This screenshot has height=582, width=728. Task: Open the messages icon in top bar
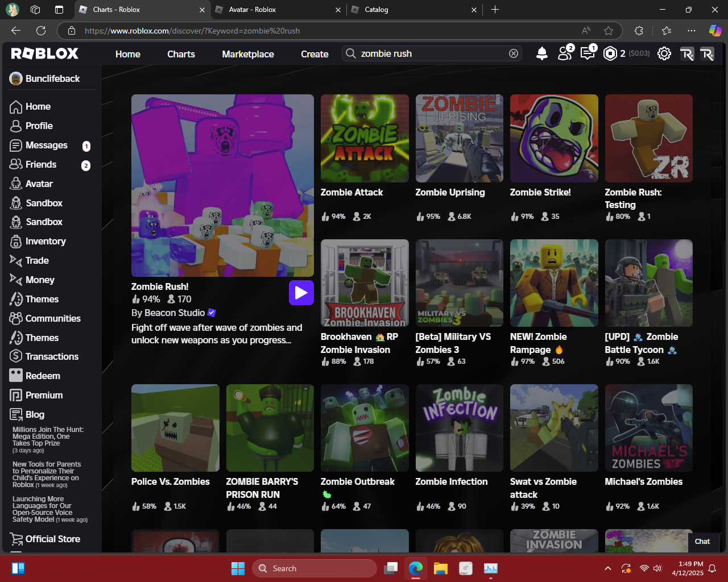tap(588, 53)
